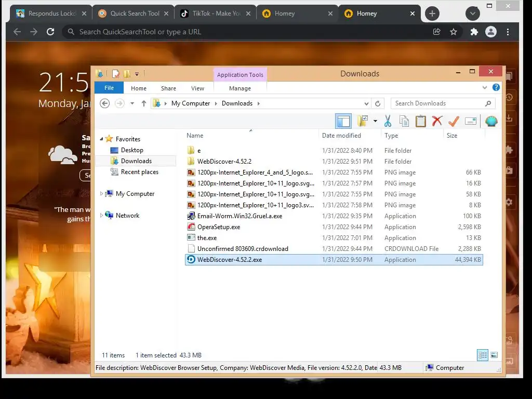Open browser Extensions puzzle icon
Image resolution: width=532 pixels, height=399 pixels.
click(x=474, y=32)
